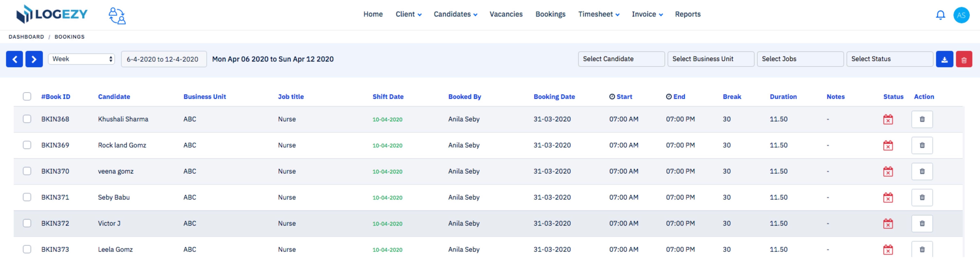Open the switch user icon beside logo
This screenshot has width=980, height=267.
click(117, 16)
